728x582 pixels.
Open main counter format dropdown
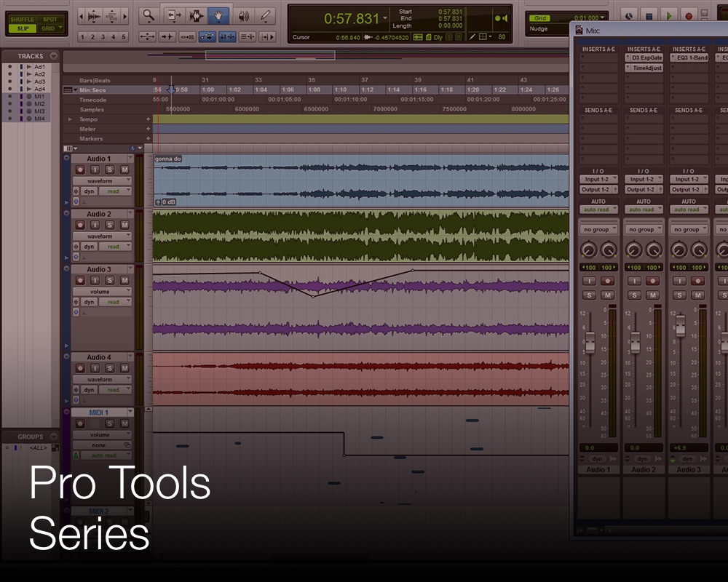pos(385,19)
